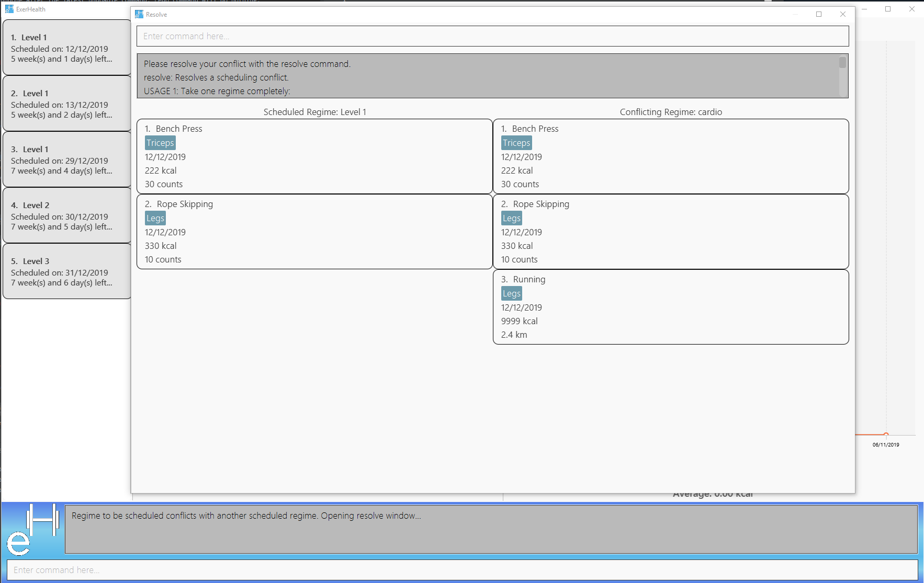This screenshot has width=924, height=583.
Task: Click the ExerHealth title bar app icon
Action: (9, 9)
